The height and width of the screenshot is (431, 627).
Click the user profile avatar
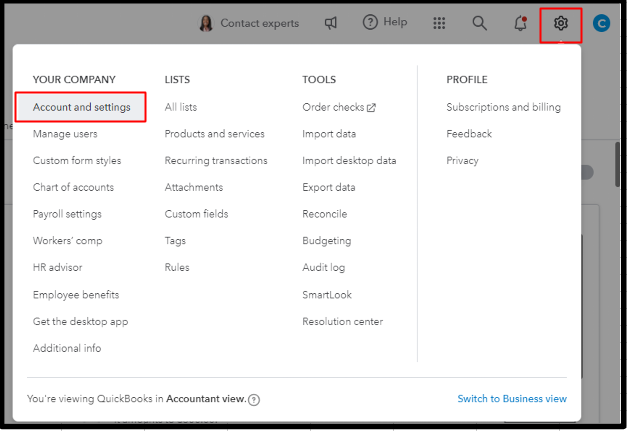coord(601,23)
